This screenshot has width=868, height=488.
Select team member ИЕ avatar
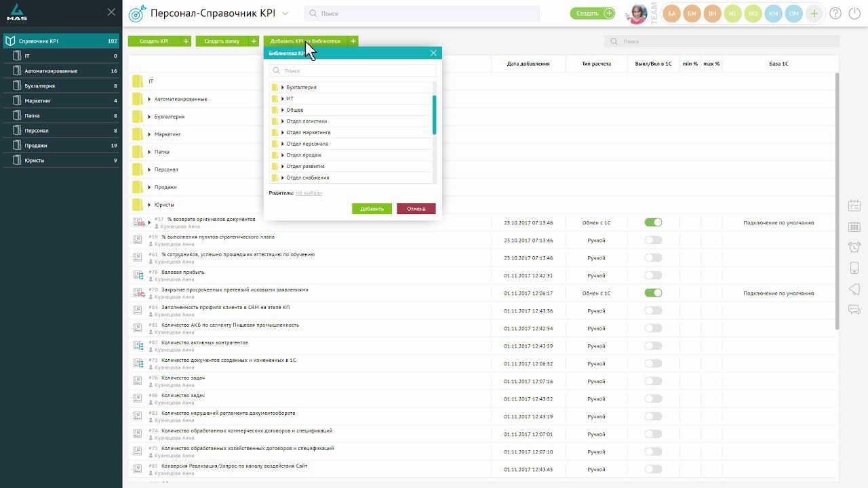732,14
